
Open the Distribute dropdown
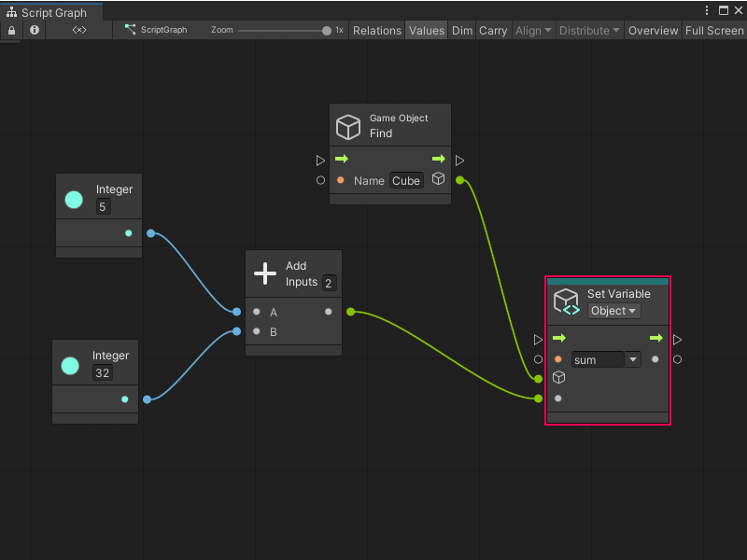coord(588,30)
